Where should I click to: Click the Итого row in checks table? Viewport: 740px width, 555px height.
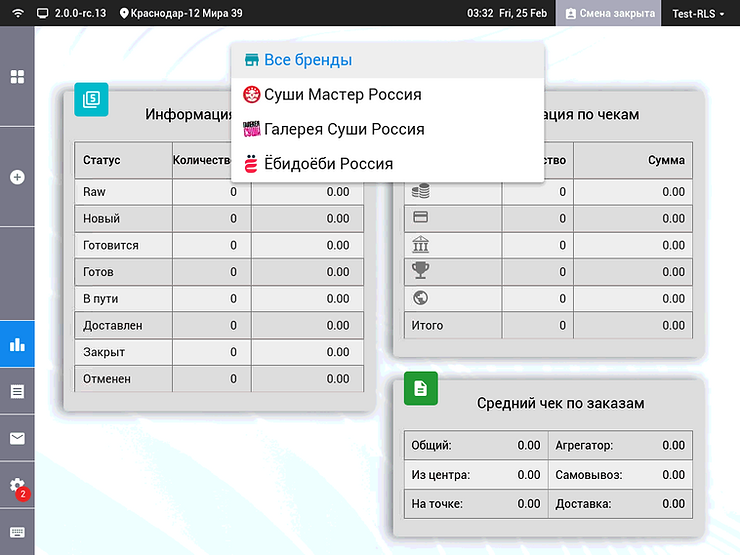point(548,325)
